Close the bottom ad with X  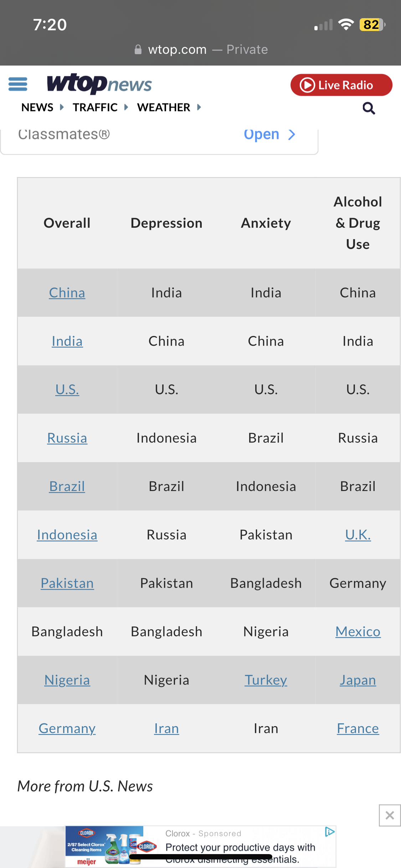point(390,815)
